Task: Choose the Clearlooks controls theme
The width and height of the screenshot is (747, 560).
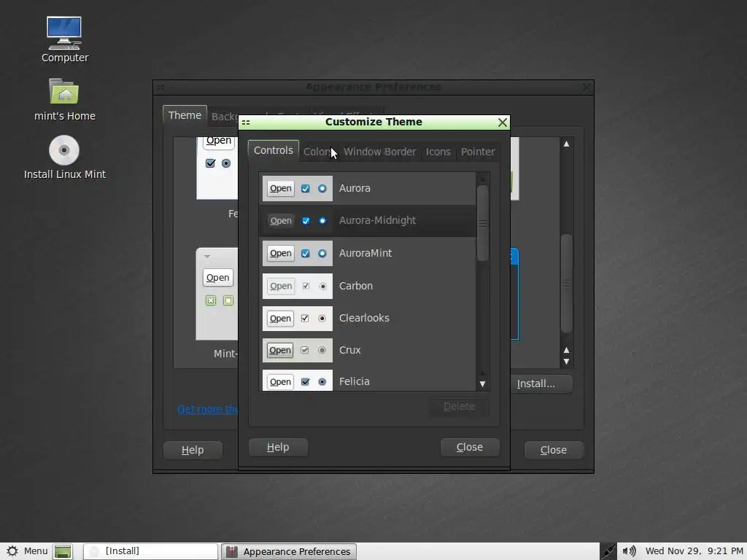Action: (367, 318)
